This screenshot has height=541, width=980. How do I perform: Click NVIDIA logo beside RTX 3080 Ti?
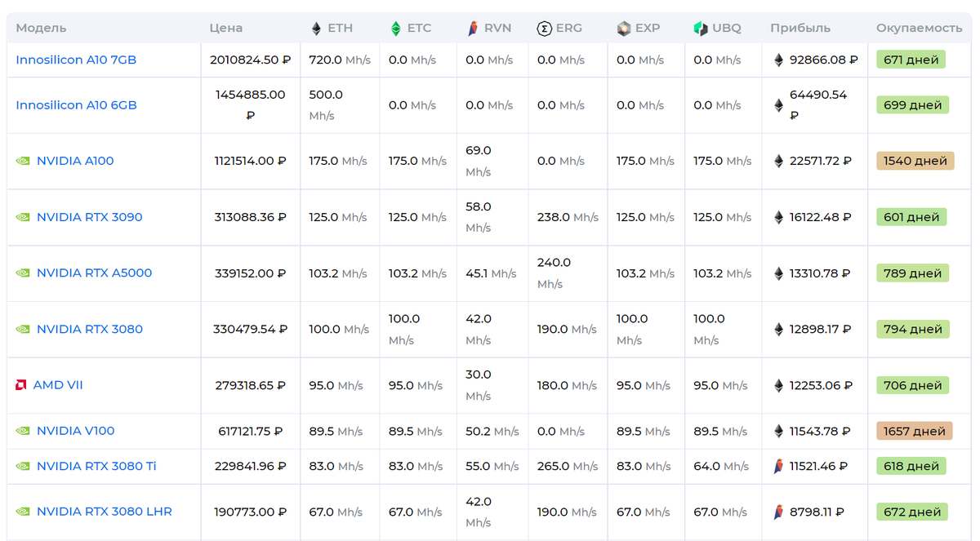[x=23, y=467]
